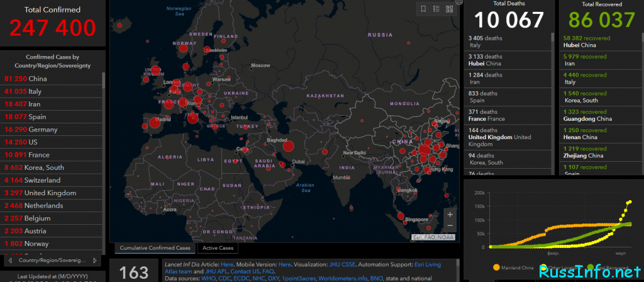This screenshot has height=282, width=644.
Task: Select '16 290 Germany' row
Action: [51, 130]
